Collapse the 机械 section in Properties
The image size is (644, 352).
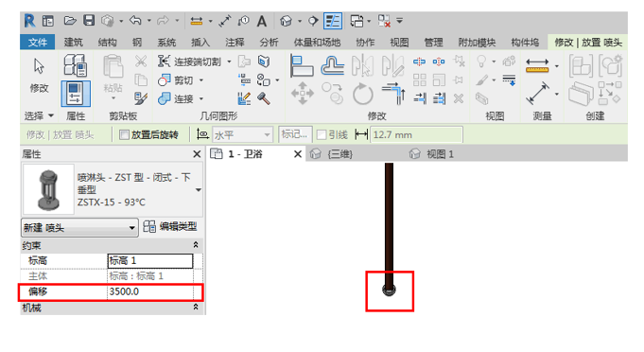[x=196, y=308]
